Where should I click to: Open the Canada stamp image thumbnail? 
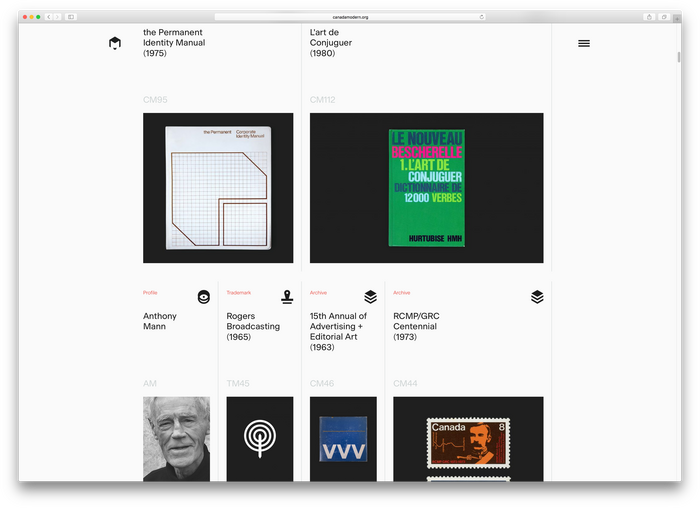pyautogui.click(x=468, y=439)
